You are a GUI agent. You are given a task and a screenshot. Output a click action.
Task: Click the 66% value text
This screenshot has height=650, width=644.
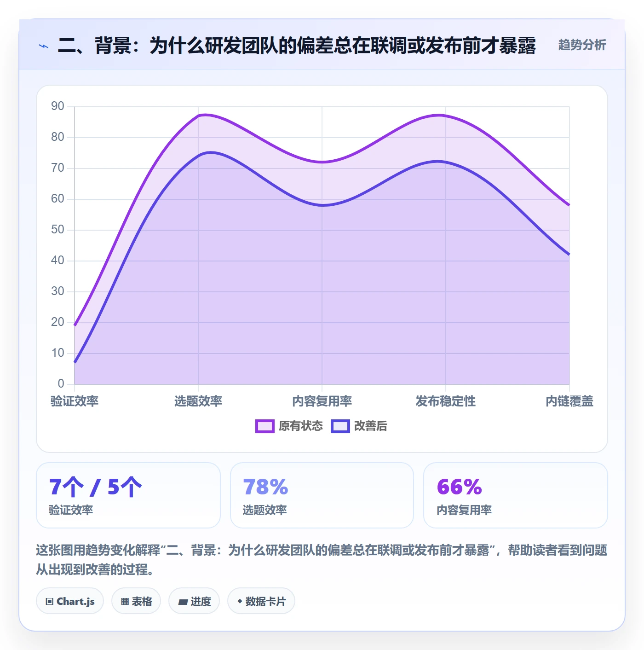tap(459, 487)
